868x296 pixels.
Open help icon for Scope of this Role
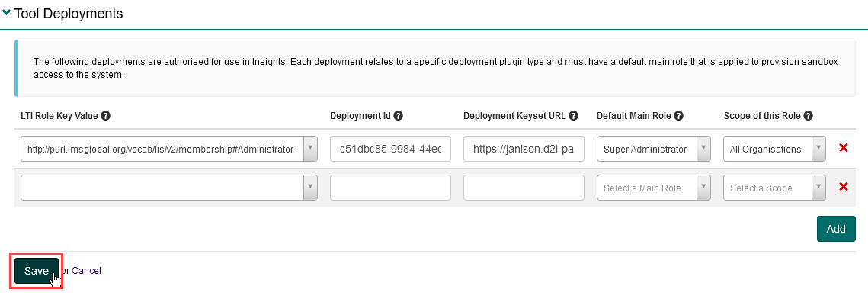(809, 116)
